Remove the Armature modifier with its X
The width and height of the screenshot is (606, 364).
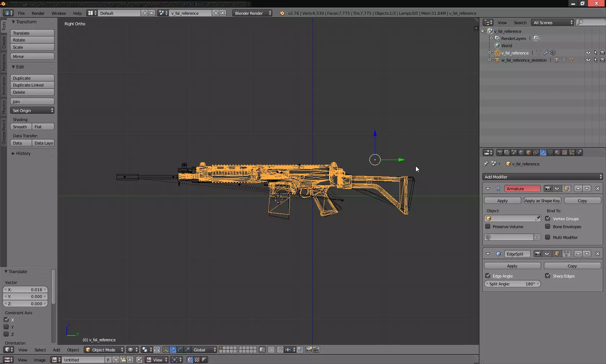[x=598, y=188]
